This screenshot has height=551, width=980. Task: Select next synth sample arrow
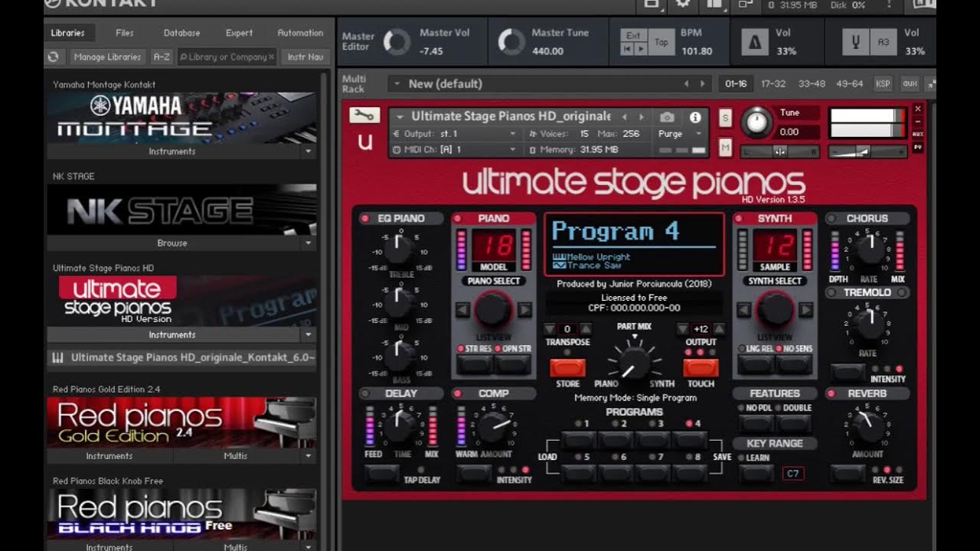(x=805, y=310)
